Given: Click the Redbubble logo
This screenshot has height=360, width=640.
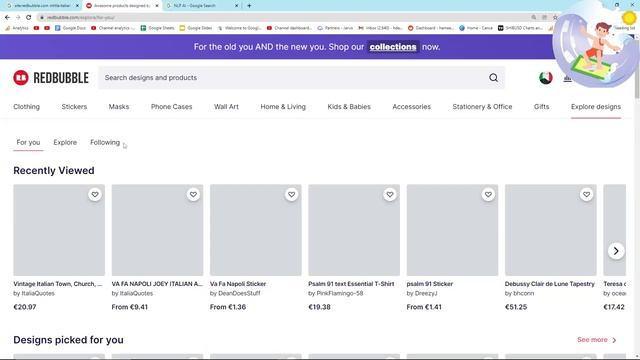Looking at the screenshot, I should (51, 78).
